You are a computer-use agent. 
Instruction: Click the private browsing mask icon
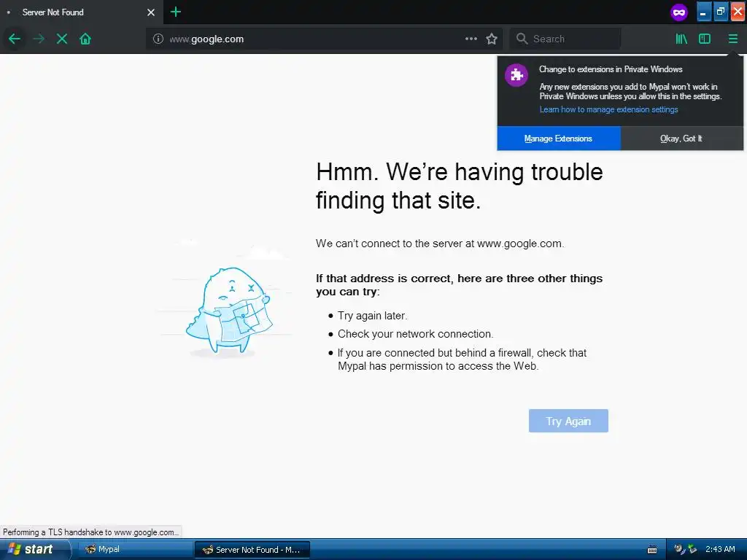tap(679, 12)
